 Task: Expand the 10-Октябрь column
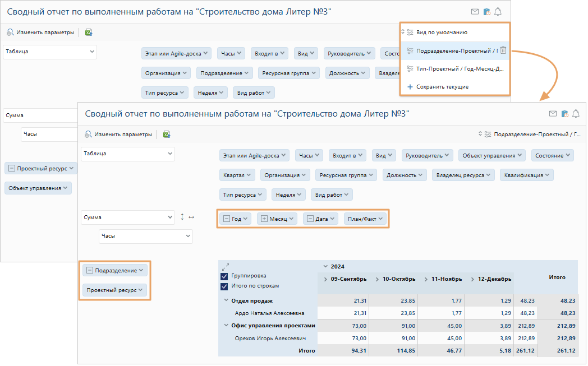(x=377, y=279)
